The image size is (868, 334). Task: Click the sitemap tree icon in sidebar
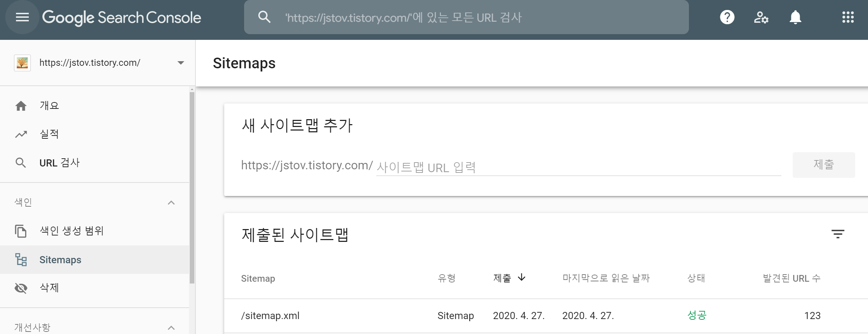(21, 260)
